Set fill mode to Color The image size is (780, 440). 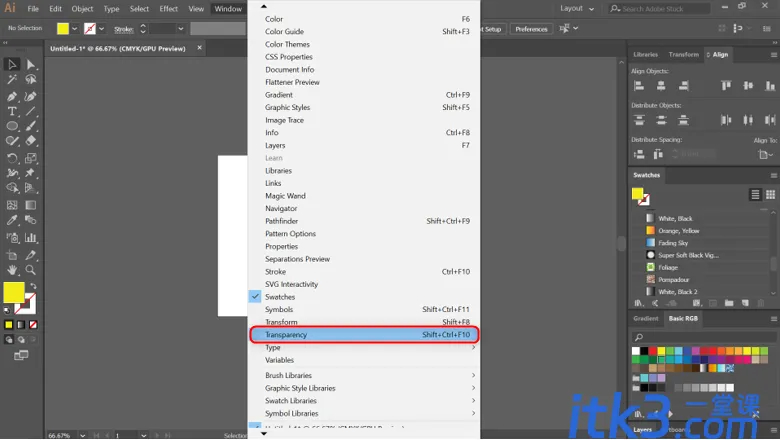point(8,325)
